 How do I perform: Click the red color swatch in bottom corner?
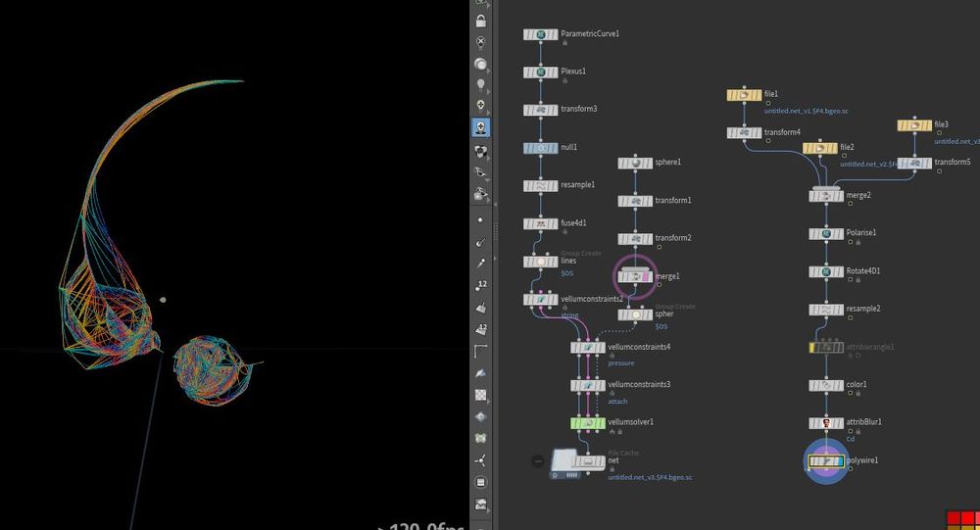[952, 518]
